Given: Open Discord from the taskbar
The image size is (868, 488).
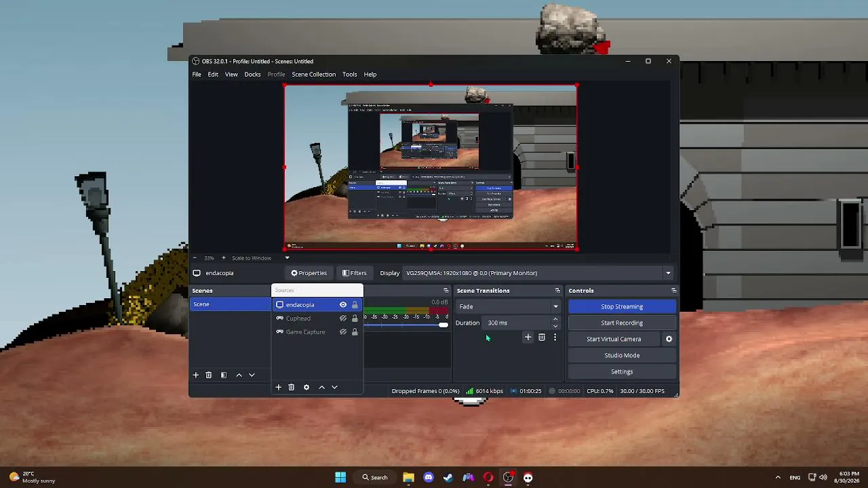Looking at the screenshot, I should tap(428, 478).
